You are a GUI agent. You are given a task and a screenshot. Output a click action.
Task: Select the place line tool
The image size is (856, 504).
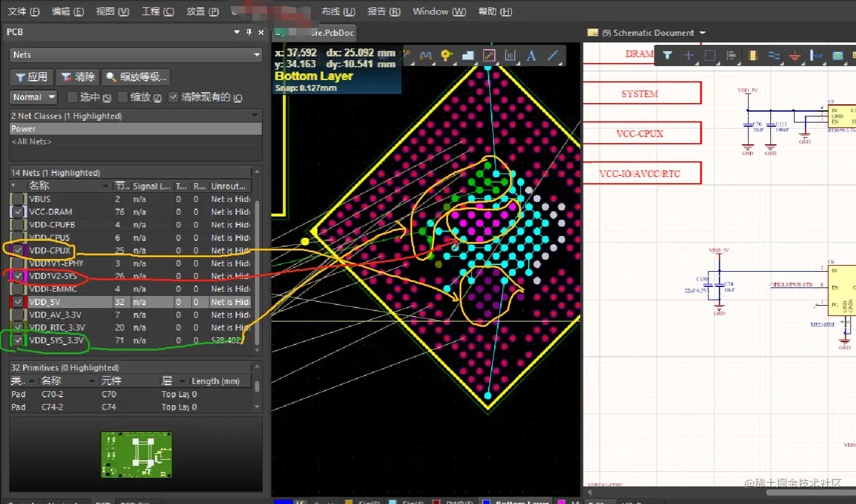point(553,55)
